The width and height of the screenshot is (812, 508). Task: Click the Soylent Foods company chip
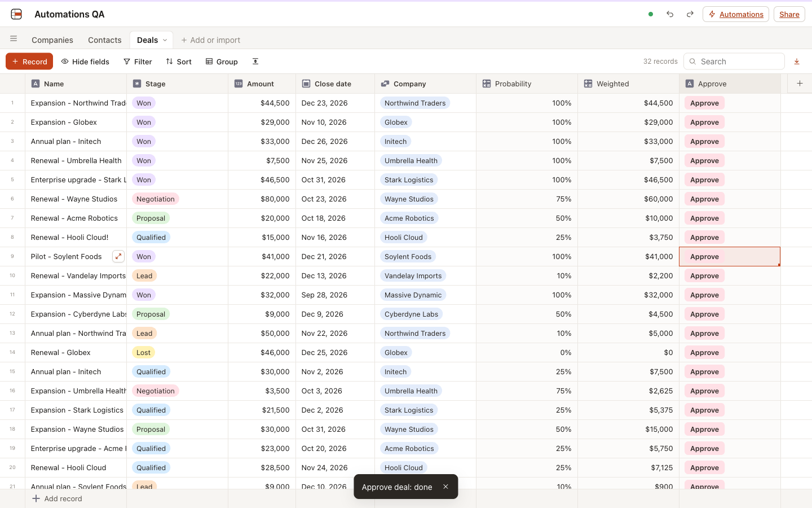408,256
